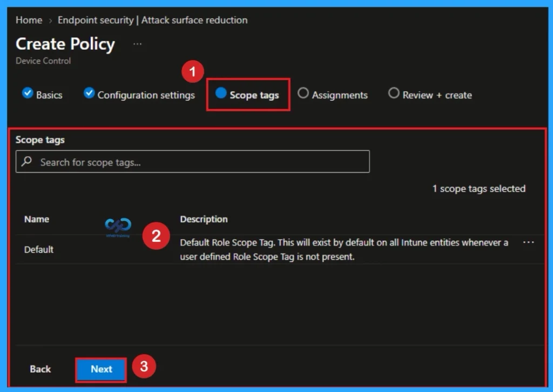Click the Assignments step circle indicator
553x392 pixels.
point(303,93)
